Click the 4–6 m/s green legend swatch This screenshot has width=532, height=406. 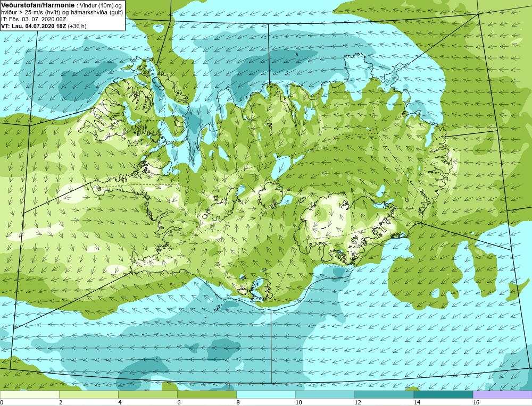coord(147,394)
